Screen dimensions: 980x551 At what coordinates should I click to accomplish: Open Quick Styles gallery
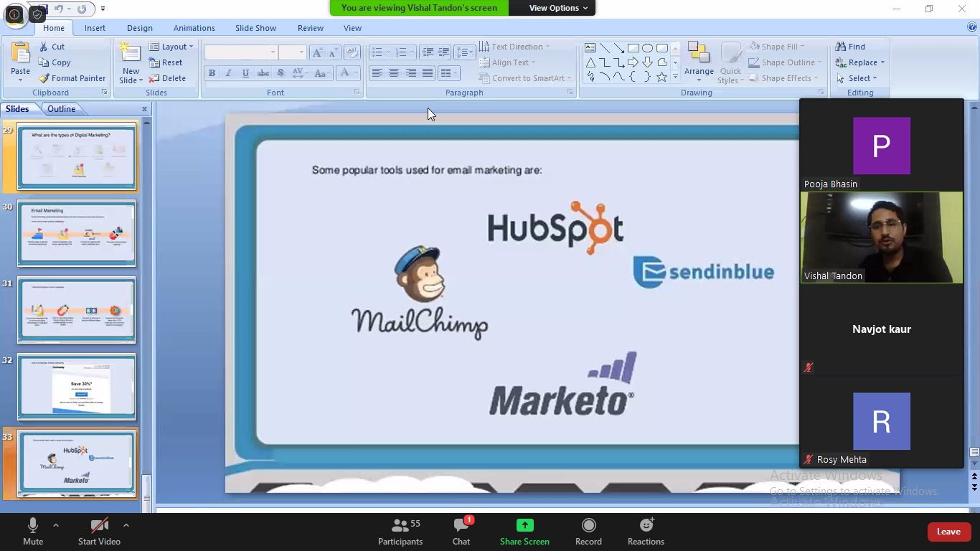pos(730,62)
